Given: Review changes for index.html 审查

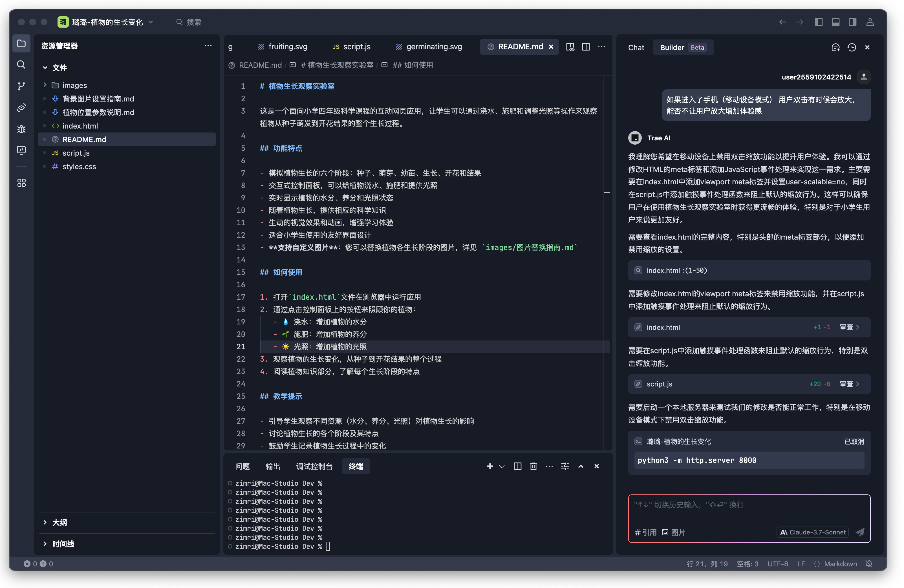Looking at the screenshot, I should click(849, 327).
